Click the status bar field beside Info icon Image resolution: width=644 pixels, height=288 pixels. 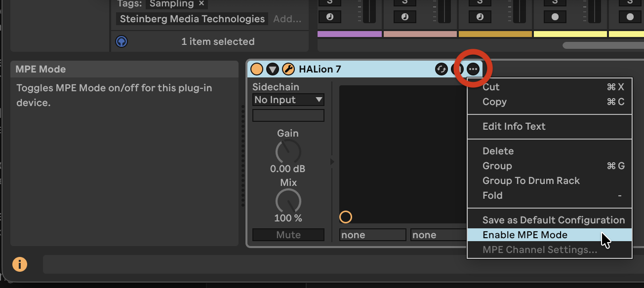pyautogui.click(x=343, y=264)
